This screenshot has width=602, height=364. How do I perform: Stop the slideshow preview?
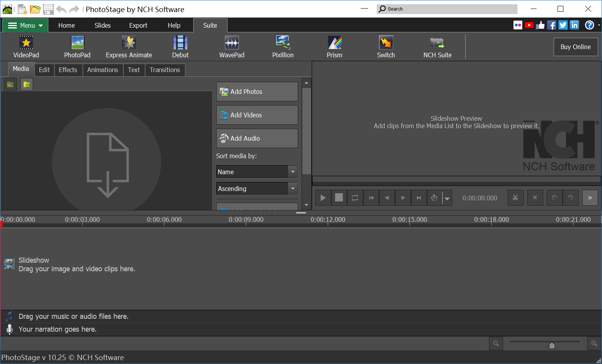coord(339,198)
